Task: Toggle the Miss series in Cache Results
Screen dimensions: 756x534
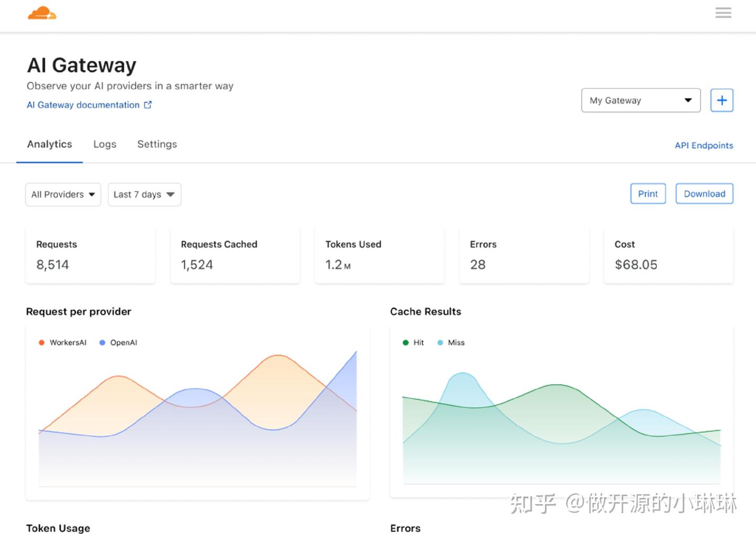Action: (x=450, y=342)
